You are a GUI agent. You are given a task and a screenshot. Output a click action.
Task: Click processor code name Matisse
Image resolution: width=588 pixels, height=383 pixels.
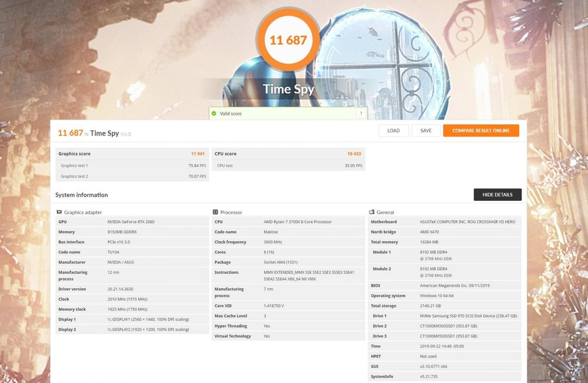pos(271,232)
